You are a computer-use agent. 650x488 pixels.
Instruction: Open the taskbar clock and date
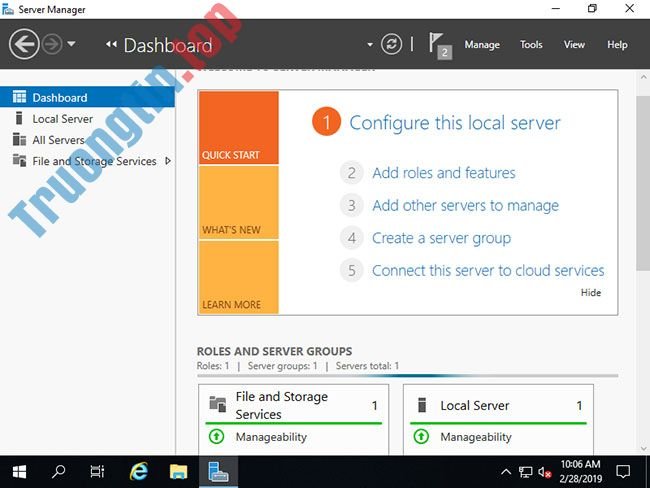click(x=580, y=471)
